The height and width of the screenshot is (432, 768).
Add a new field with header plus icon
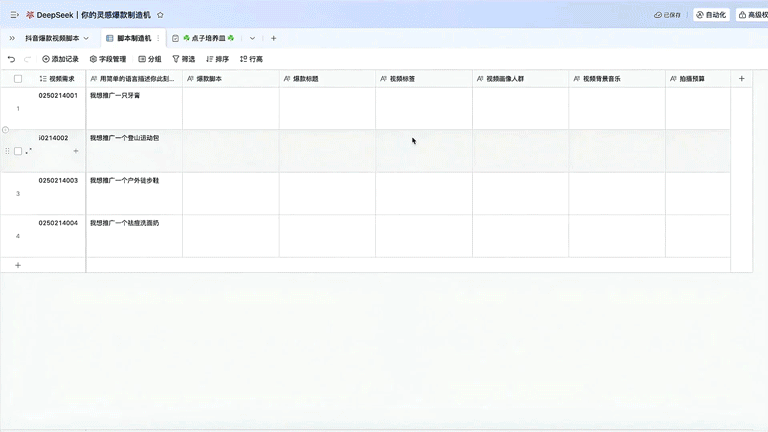pos(742,79)
